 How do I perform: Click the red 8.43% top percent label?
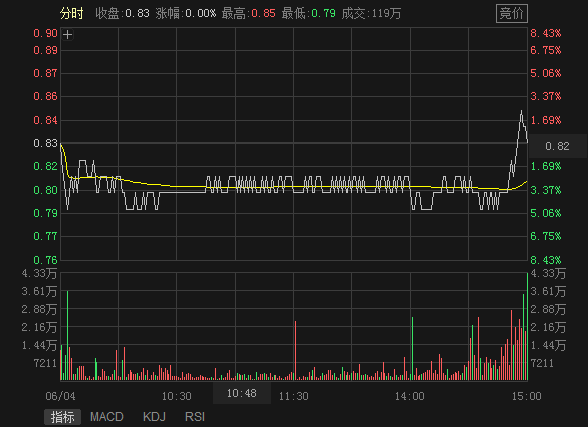(x=546, y=33)
